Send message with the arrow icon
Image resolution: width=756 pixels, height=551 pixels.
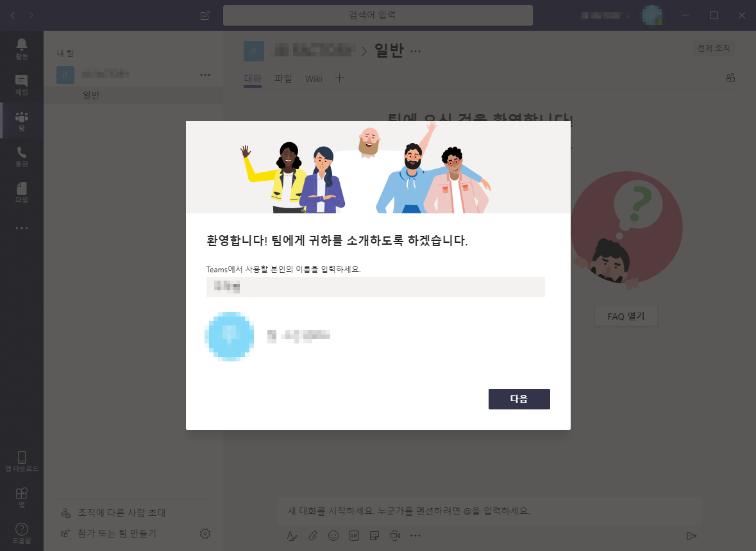pos(691,536)
